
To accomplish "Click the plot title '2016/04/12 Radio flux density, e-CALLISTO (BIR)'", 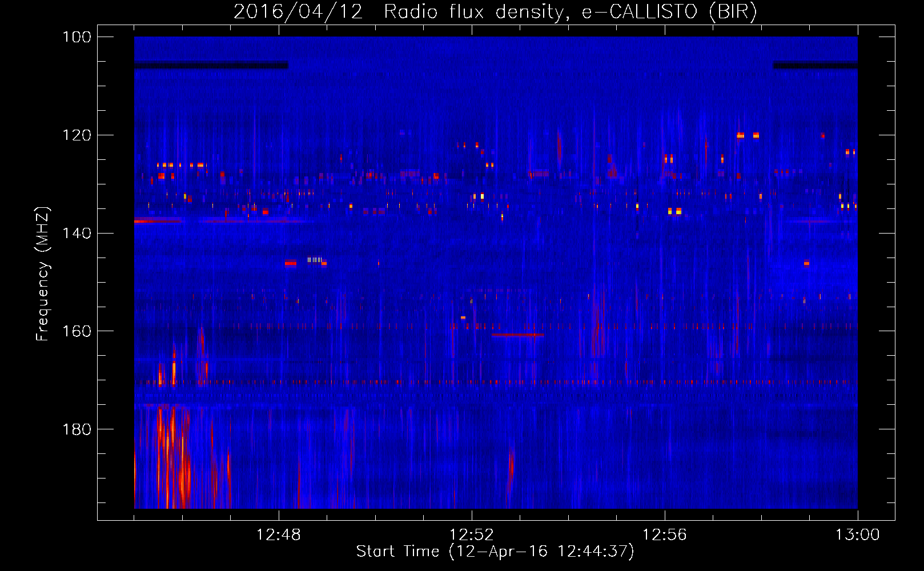I will (495, 11).
